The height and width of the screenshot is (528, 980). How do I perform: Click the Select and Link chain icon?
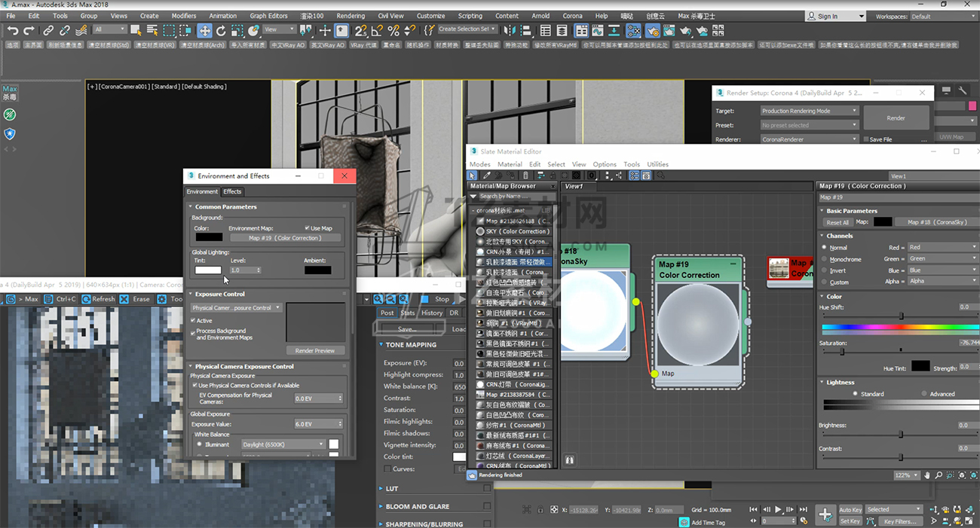pos(48,30)
